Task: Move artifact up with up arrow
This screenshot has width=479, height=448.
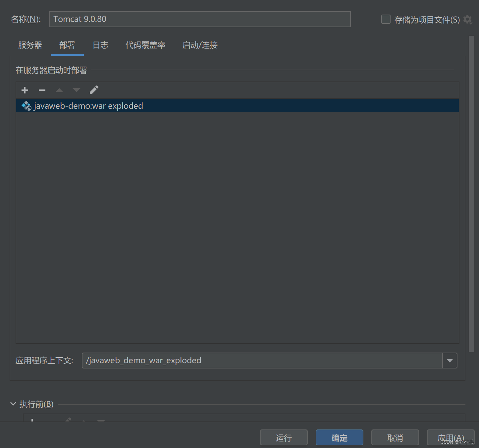Action: click(59, 90)
